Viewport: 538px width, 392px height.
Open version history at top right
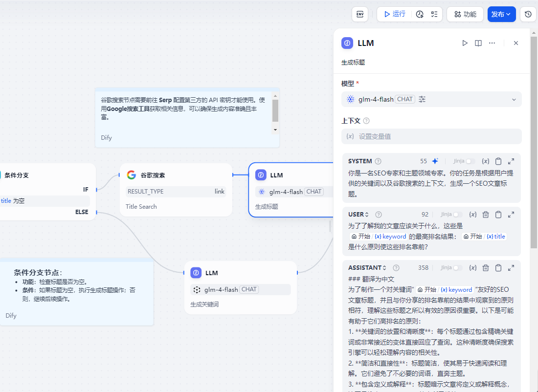tap(528, 14)
